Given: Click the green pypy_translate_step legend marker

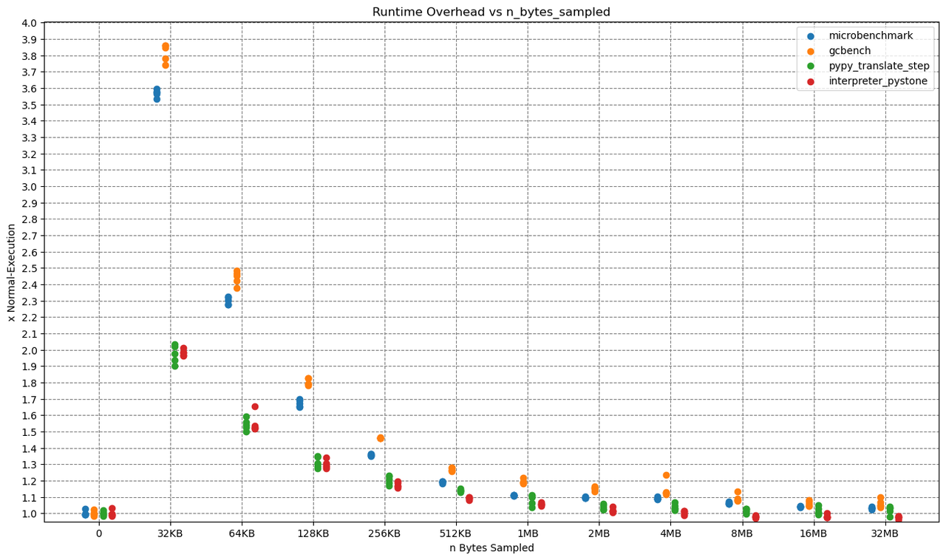Looking at the screenshot, I should pyautogui.click(x=811, y=66).
